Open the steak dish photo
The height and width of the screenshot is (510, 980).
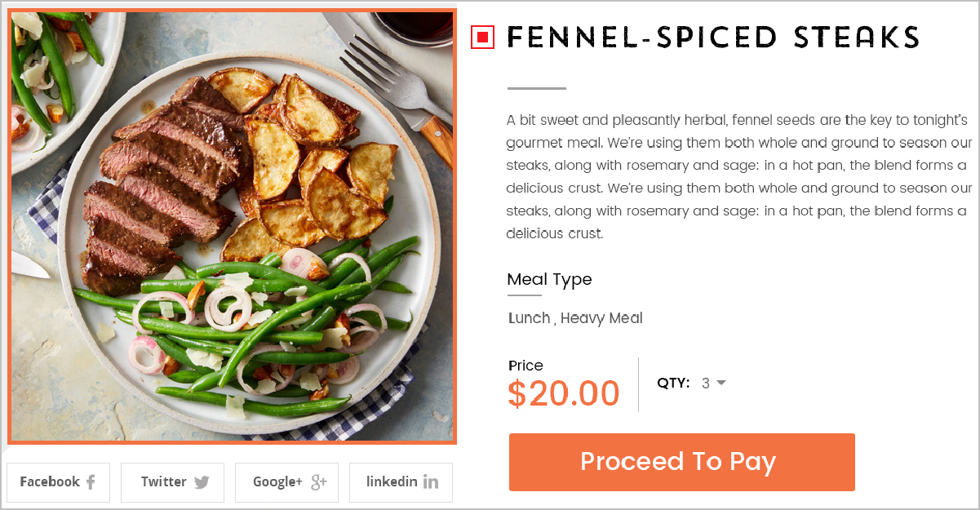click(232, 226)
